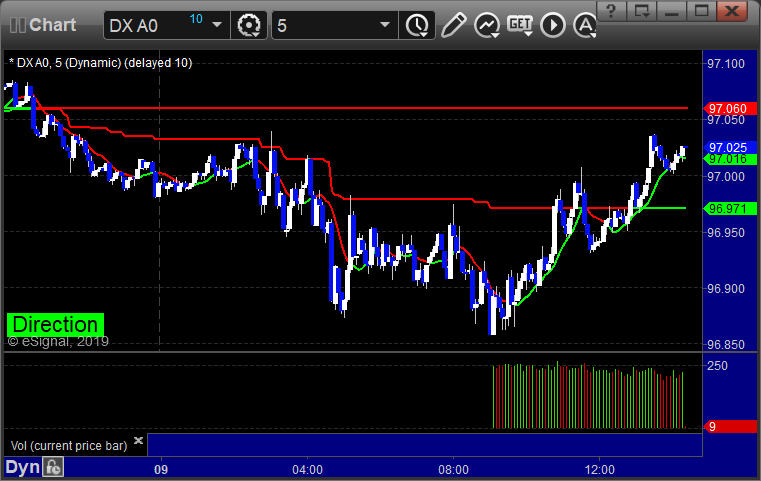Click the red volume marker showing 9
Screen dimensions: 761x481
point(730,427)
